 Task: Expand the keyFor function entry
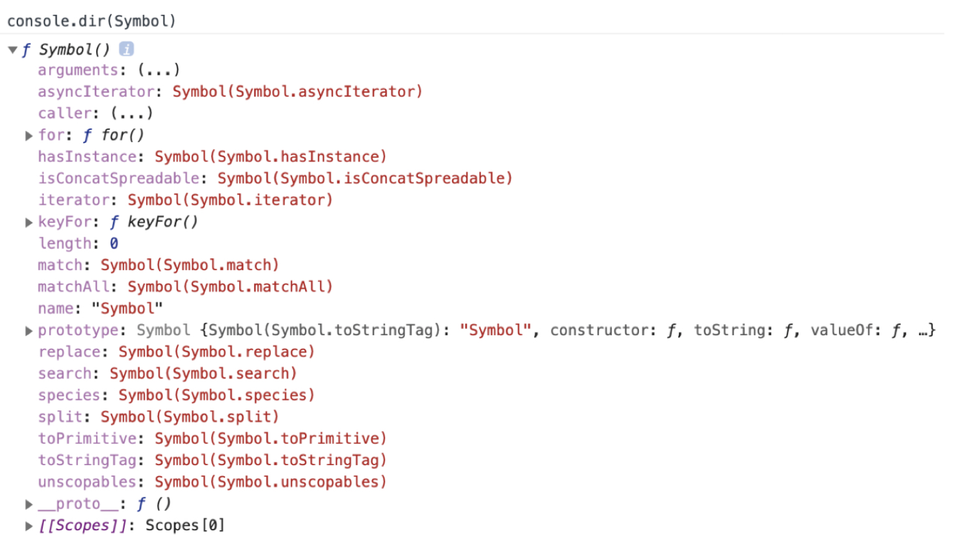pos(29,222)
